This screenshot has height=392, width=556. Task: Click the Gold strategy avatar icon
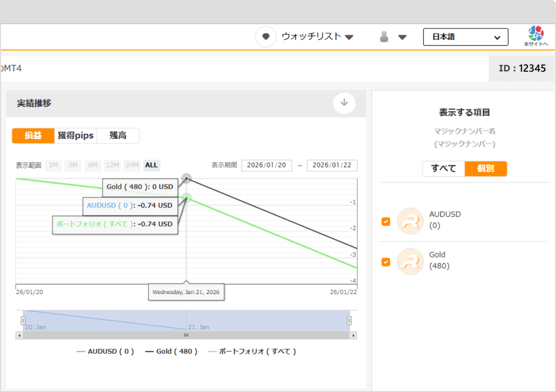click(x=410, y=261)
